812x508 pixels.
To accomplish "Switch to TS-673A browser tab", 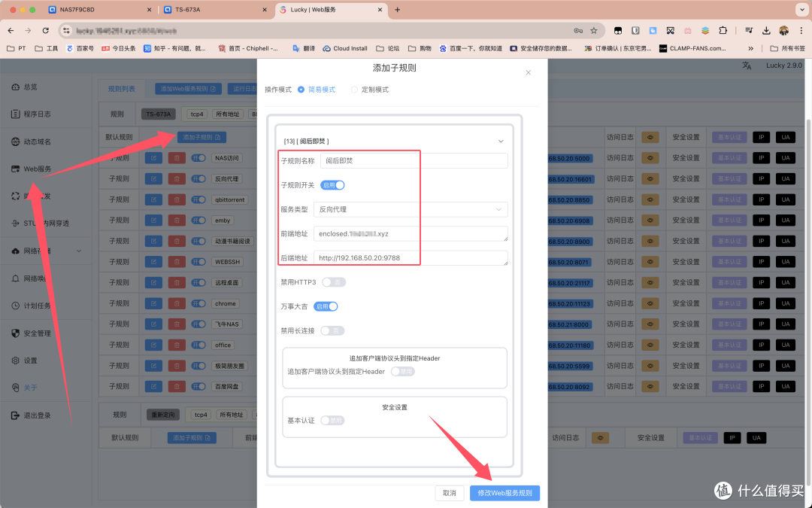I will click(x=215, y=10).
